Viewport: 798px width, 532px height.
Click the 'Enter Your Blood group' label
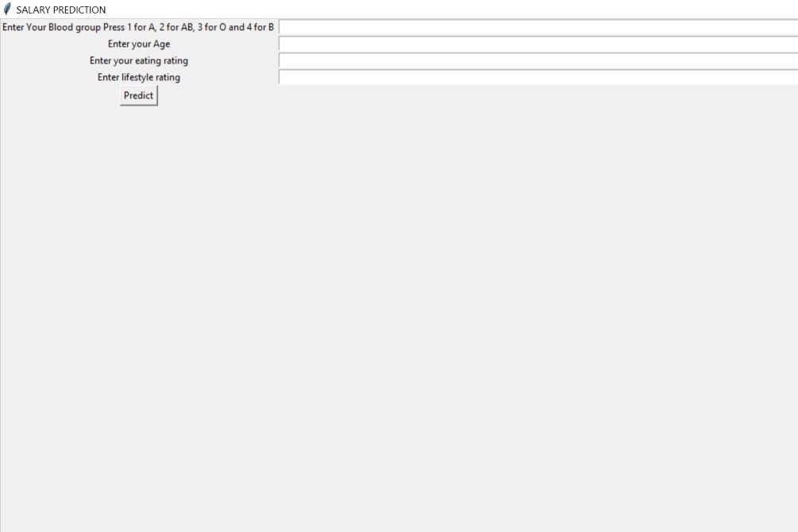(x=138, y=27)
